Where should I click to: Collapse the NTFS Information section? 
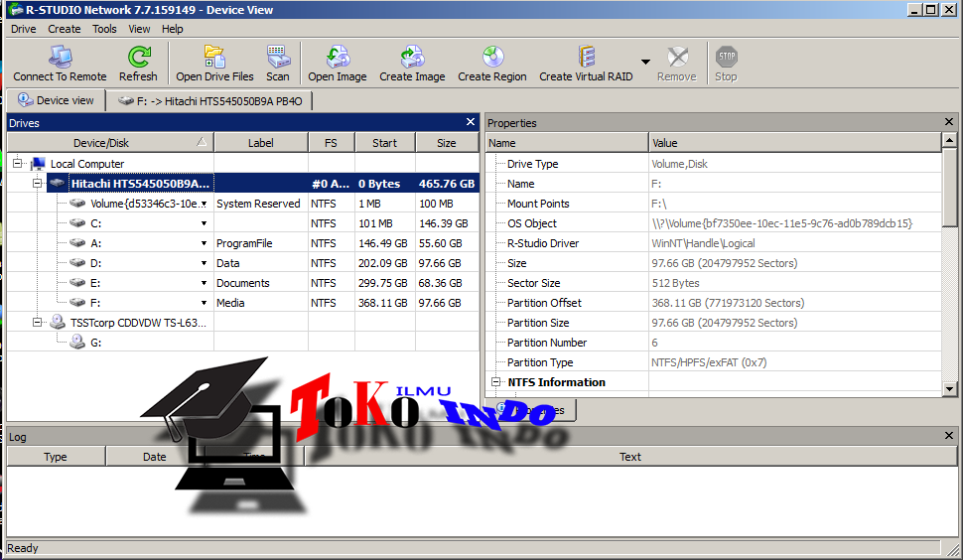495,382
